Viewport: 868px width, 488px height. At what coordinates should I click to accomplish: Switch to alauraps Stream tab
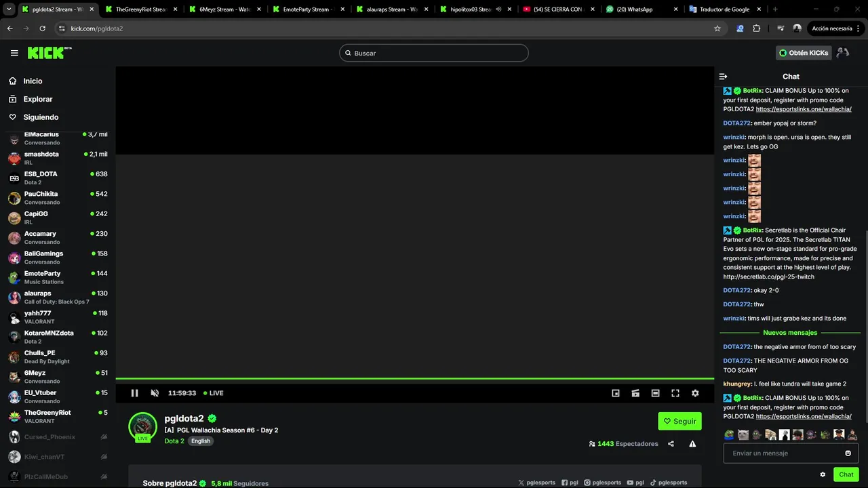(x=391, y=9)
